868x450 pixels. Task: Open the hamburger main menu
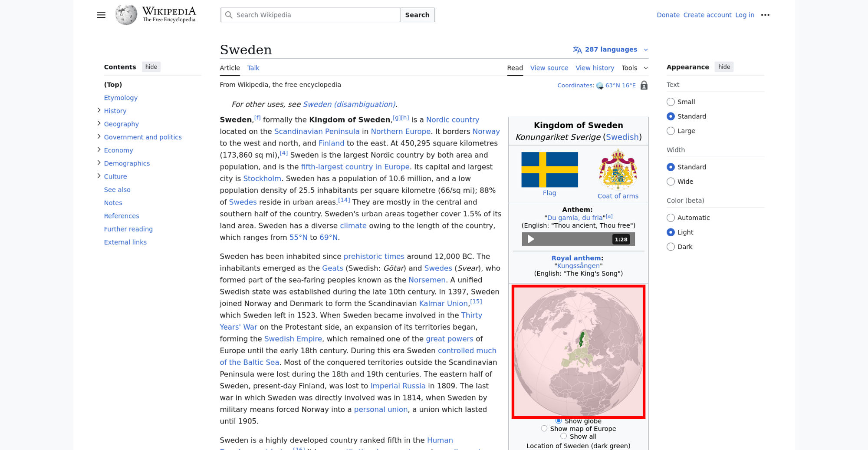(x=101, y=15)
